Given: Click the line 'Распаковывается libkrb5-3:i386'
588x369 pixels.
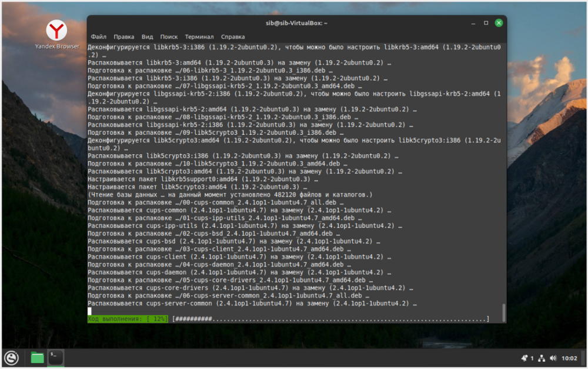Looking at the screenshot, I should click(x=238, y=78).
